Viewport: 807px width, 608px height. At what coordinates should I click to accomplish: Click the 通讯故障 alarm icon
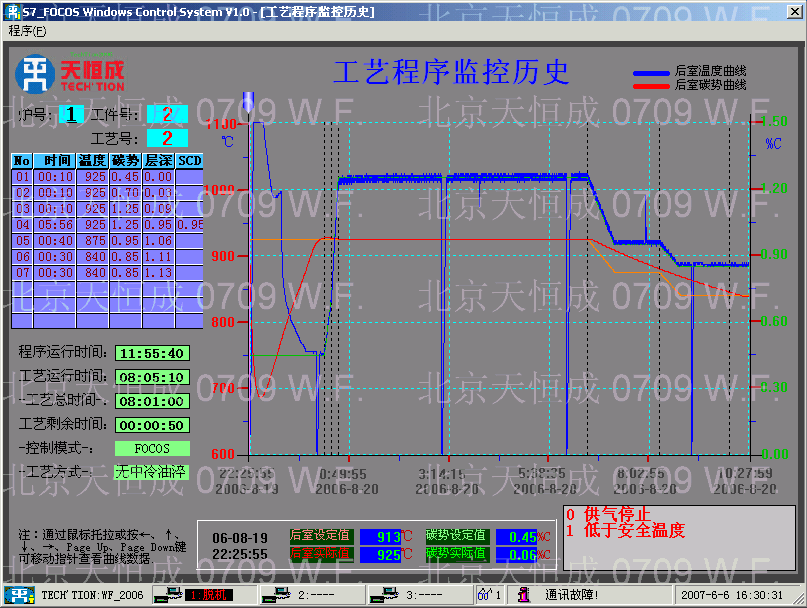point(522,594)
